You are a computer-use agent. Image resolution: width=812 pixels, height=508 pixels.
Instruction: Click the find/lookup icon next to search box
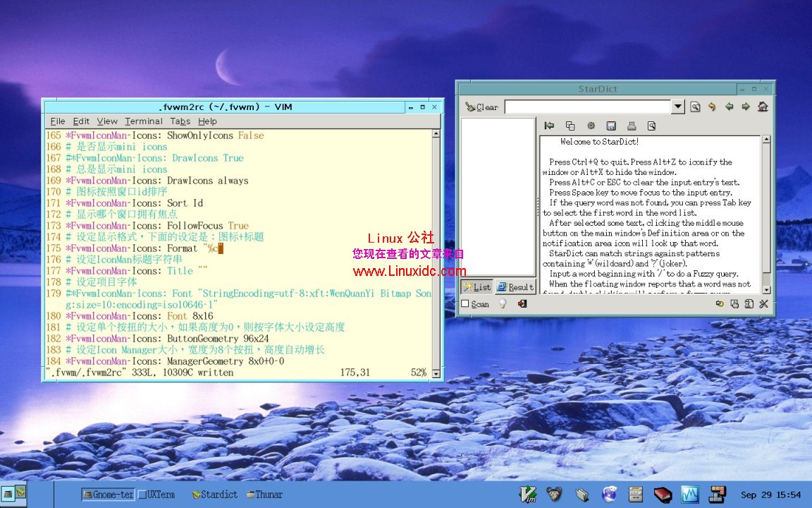coord(695,107)
